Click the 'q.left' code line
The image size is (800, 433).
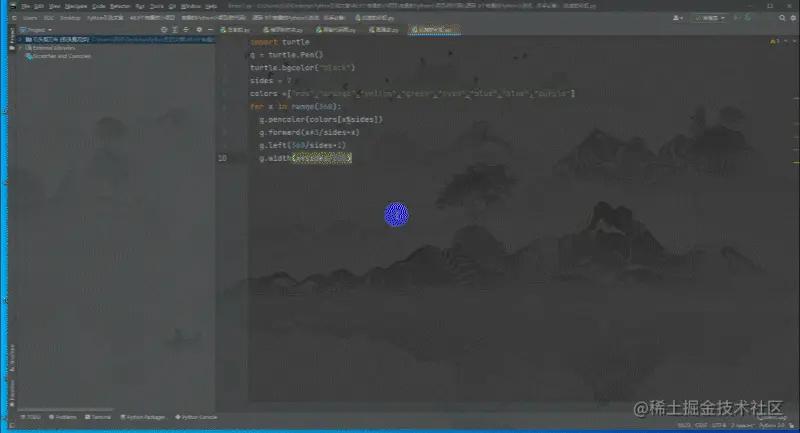(302, 145)
